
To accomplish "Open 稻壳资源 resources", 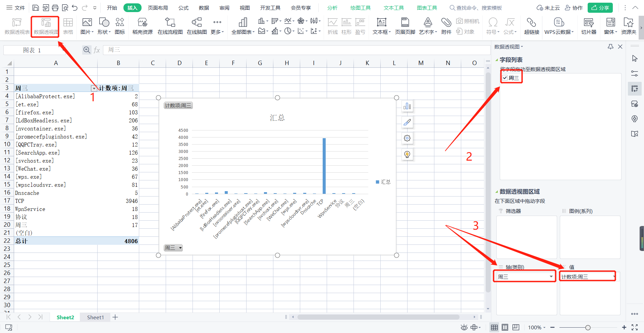I will tap(143, 26).
